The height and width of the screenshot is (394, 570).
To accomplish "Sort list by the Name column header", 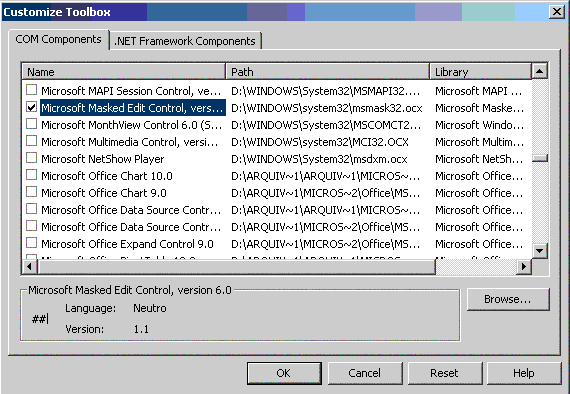I will point(124,72).
